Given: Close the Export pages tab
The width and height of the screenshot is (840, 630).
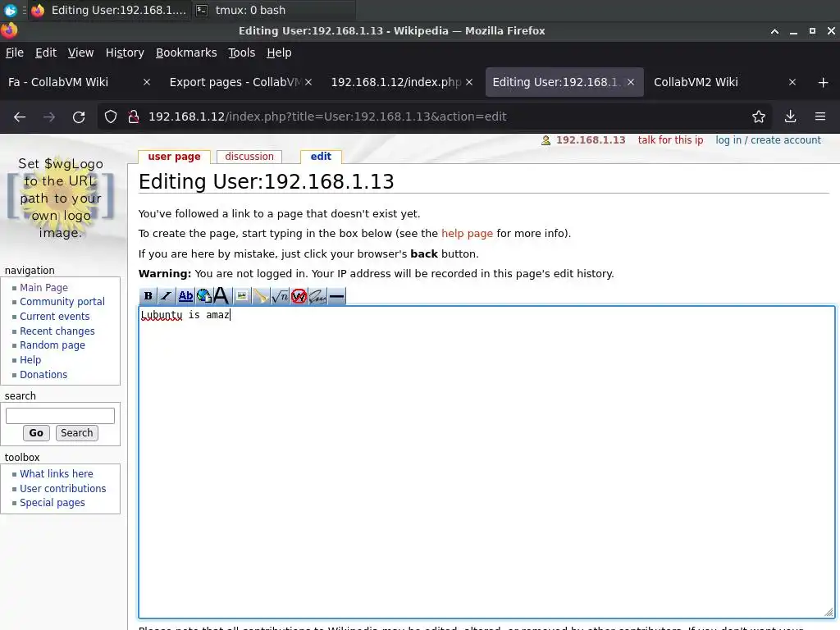Looking at the screenshot, I should pyautogui.click(x=308, y=83).
